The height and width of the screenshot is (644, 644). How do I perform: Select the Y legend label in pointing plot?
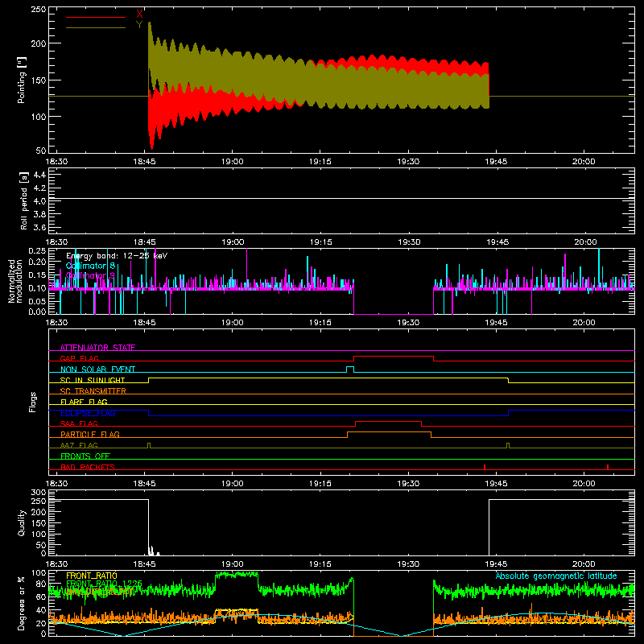point(139,25)
